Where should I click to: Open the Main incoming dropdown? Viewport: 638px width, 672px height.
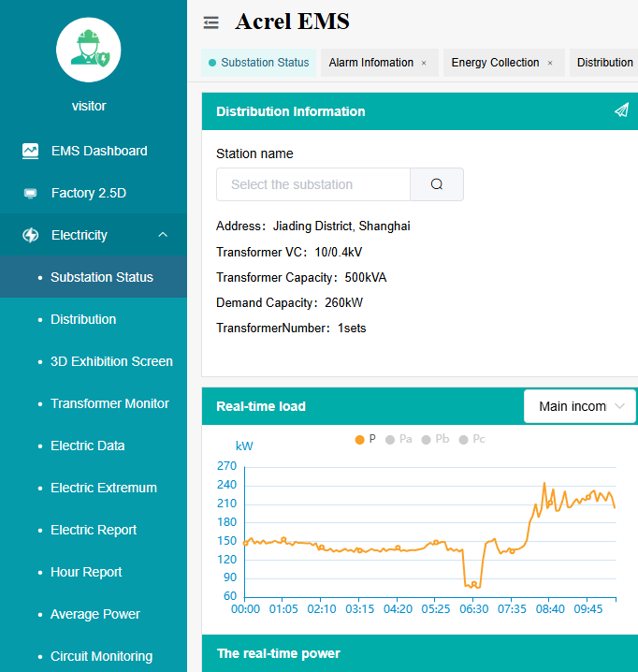point(580,406)
